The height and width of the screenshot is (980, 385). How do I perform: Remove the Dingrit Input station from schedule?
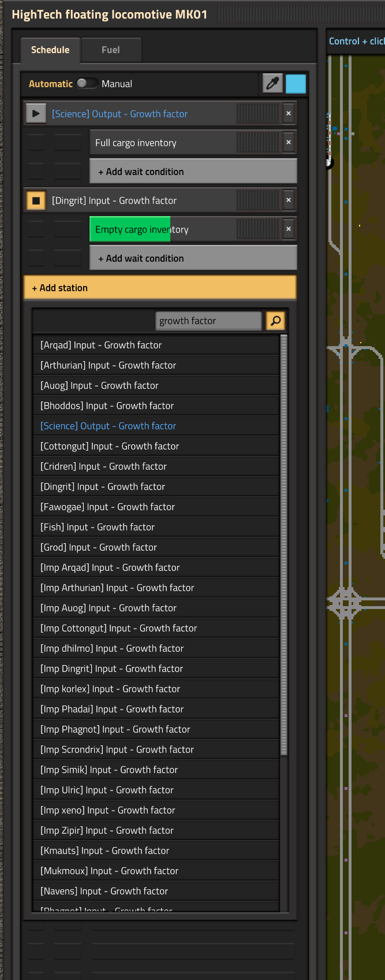pyautogui.click(x=289, y=201)
